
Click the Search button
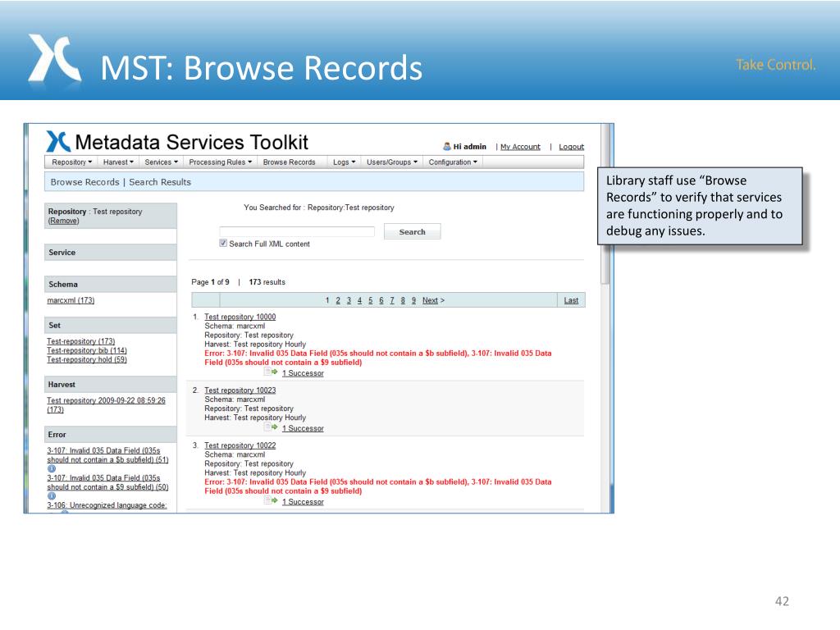click(412, 231)
